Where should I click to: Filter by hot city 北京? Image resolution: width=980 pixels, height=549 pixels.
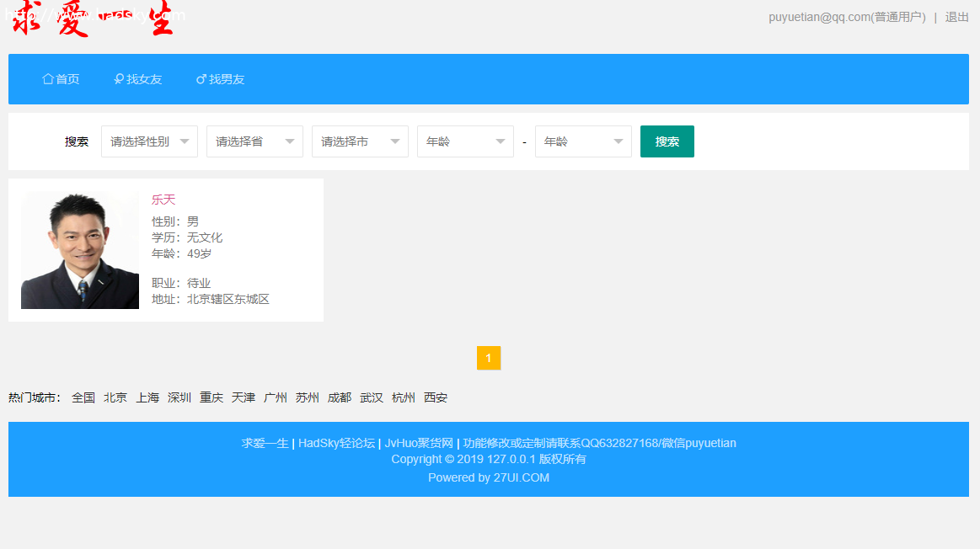click(x=115, y=397)
